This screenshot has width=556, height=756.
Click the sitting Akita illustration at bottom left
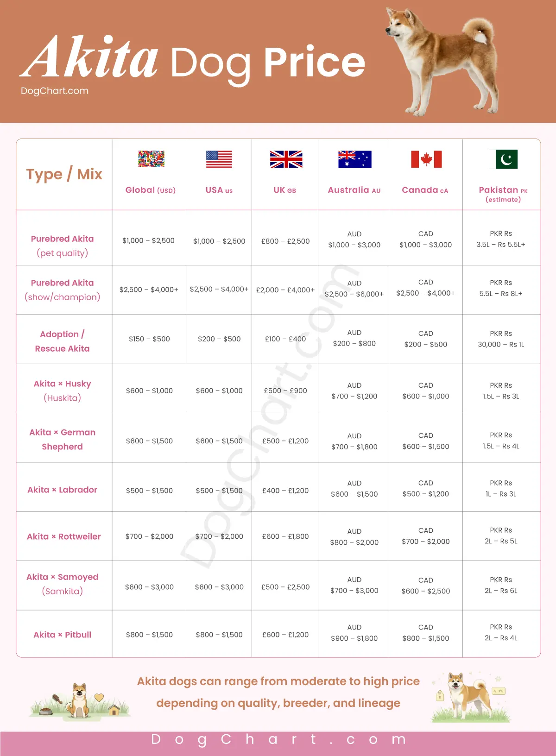tap(80, 700)
